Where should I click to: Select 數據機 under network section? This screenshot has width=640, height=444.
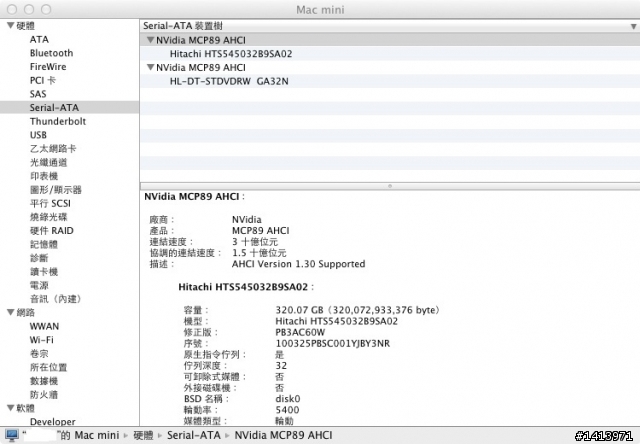pyautogui.click(x=44, y=381)
